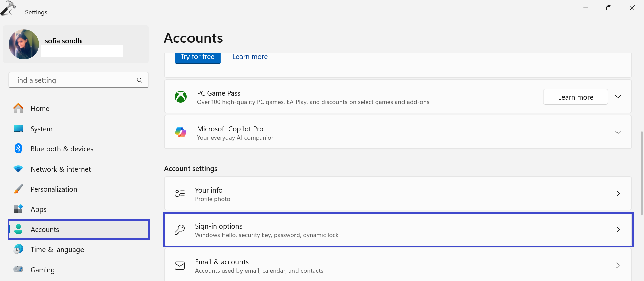This screenshot has height=281, width=644.
Task: Click the Home icon in sidebar
Action: [x=18, y=108]
